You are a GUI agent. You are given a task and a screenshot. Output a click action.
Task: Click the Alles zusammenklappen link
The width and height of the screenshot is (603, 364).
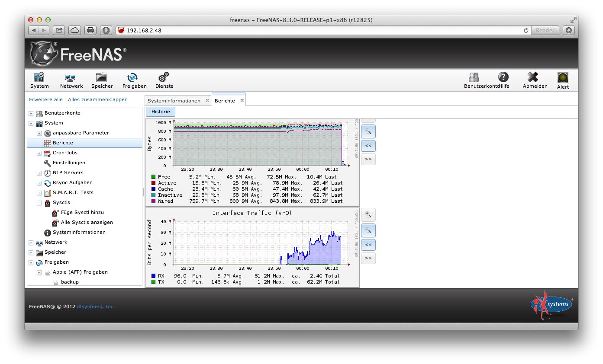(97, 99)
